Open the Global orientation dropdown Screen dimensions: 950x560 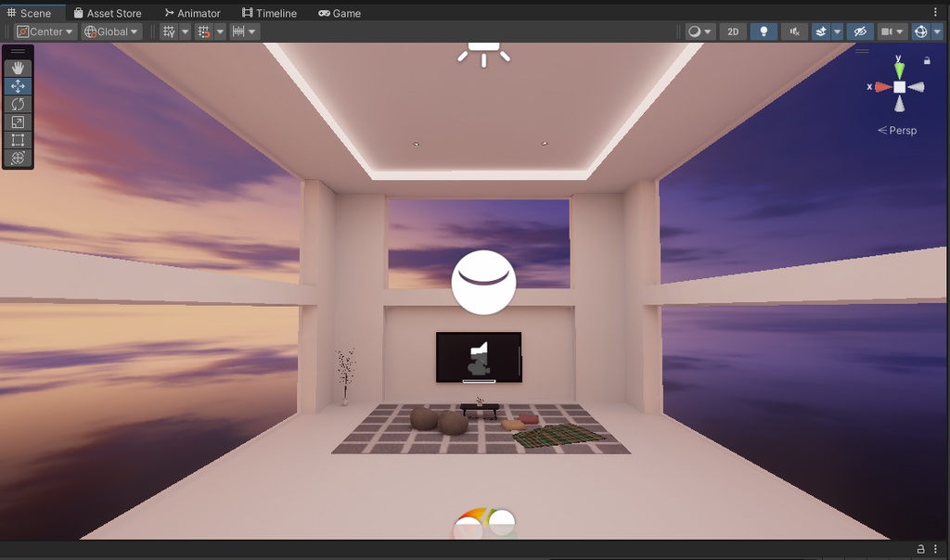pyautogui.click(x=109, y=31)
